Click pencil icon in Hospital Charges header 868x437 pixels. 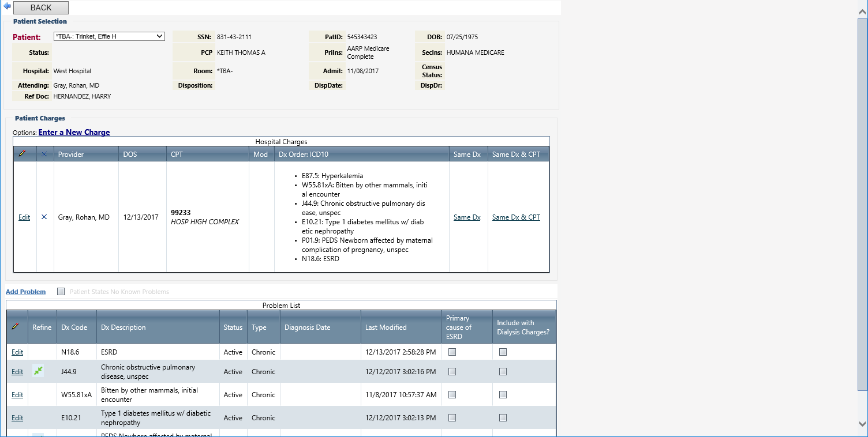(x=23, y=154)
